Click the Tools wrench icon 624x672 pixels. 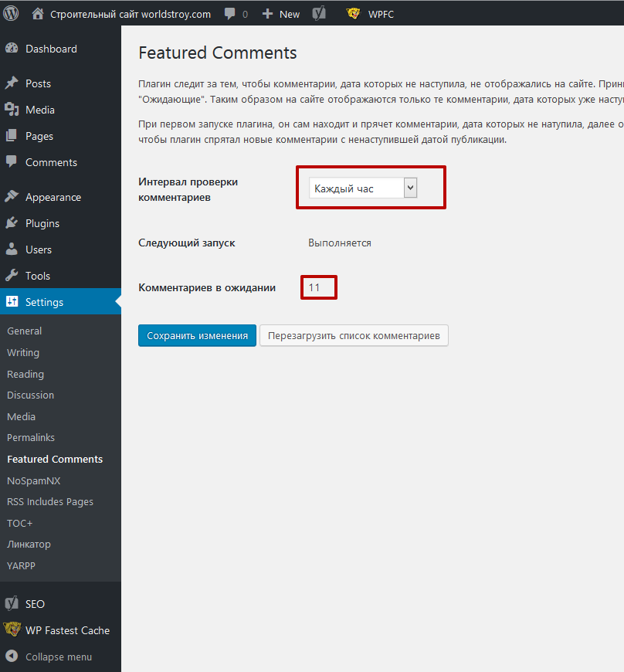pos(12,276)
